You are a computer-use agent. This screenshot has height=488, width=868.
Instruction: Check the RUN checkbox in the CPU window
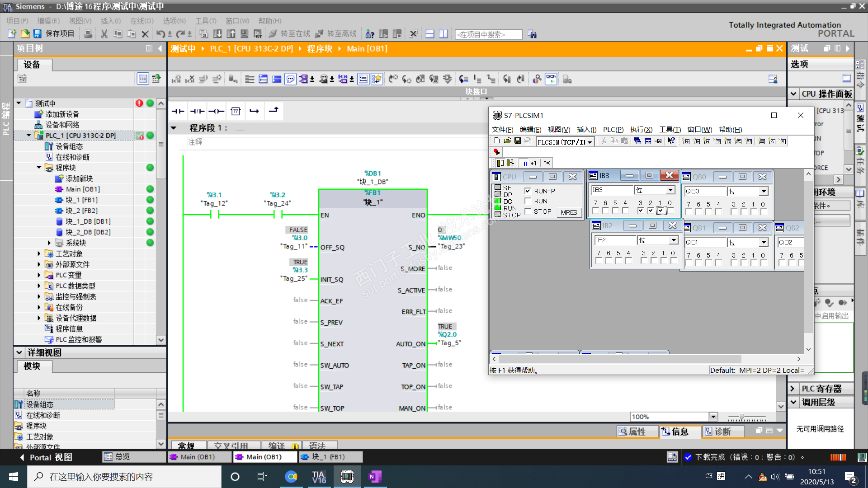[x=528, y=201]
